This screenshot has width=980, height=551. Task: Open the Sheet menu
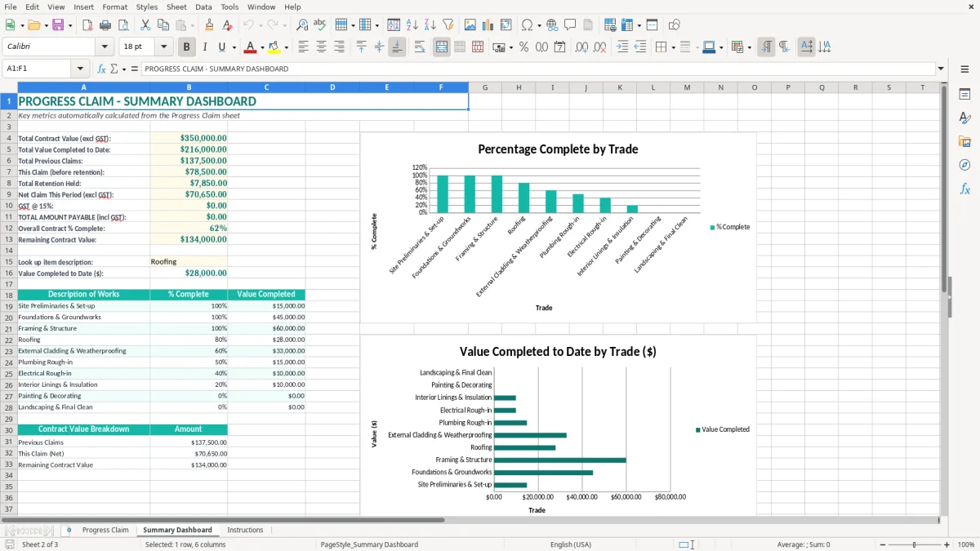[176, 7]
